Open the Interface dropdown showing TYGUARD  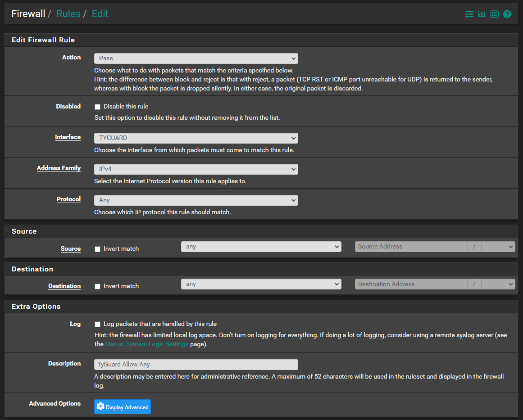click(x=196, y=138)
